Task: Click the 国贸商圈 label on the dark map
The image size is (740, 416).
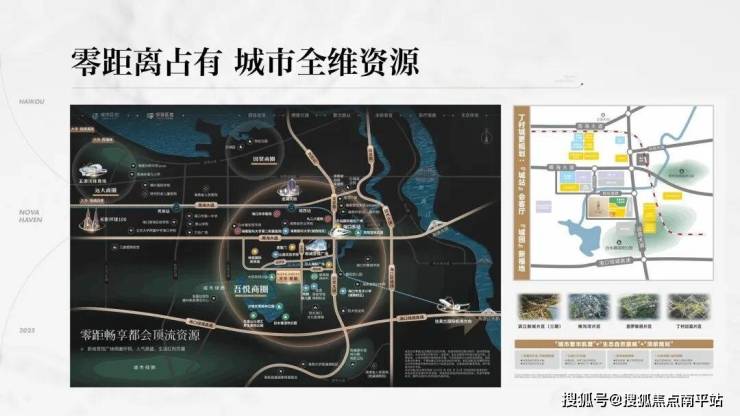Action: [x=263, y=159]
